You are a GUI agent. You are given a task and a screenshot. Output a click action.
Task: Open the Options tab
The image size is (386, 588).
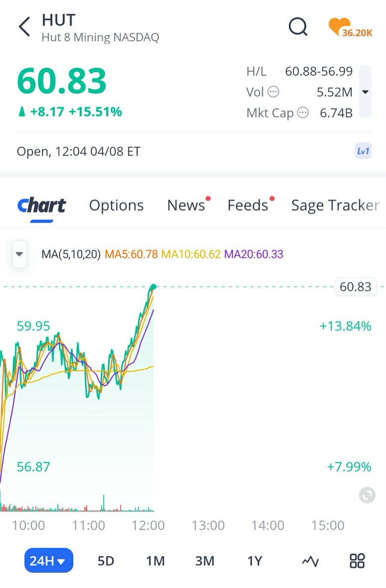click(x=116, y=205)
